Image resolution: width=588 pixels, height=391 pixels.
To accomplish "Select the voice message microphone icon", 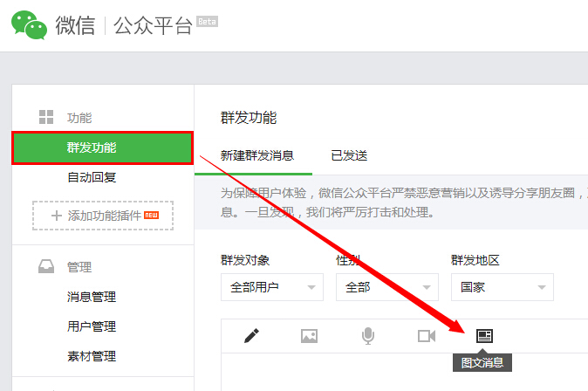I will tap(368, 335).
